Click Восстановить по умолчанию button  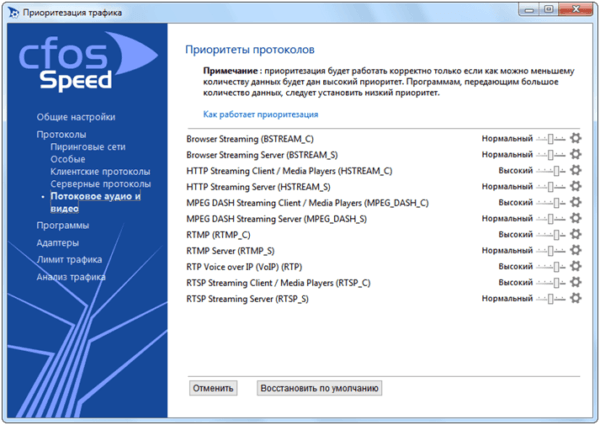320,388
